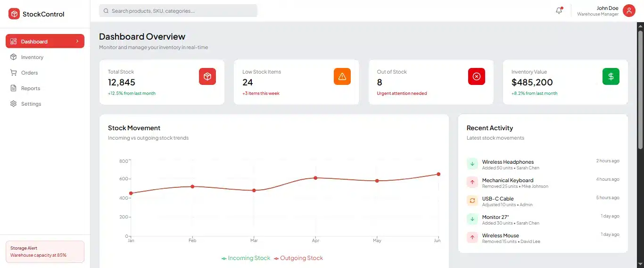Click the Inventory Value dollar icon

point(611,76)
